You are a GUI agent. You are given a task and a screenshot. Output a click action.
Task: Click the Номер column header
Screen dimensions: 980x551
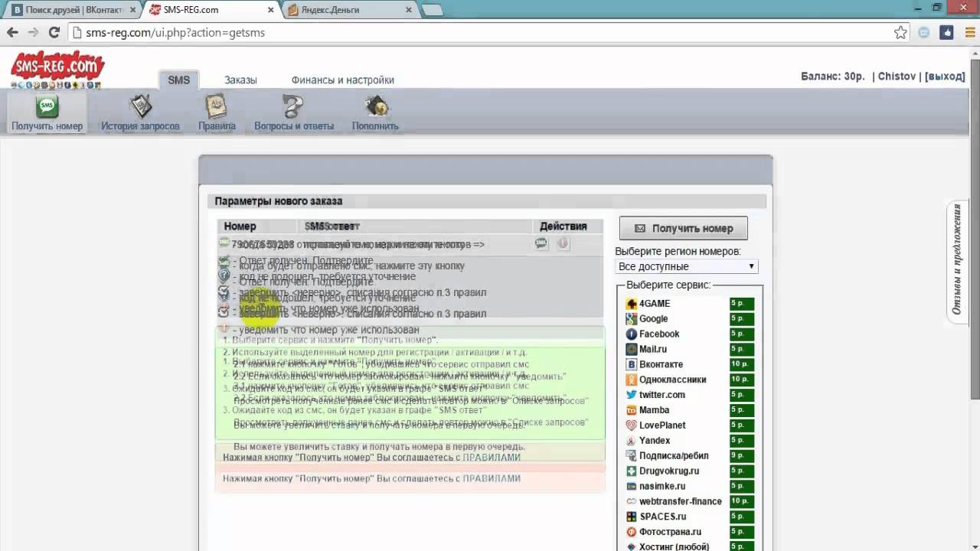(240, 227)
